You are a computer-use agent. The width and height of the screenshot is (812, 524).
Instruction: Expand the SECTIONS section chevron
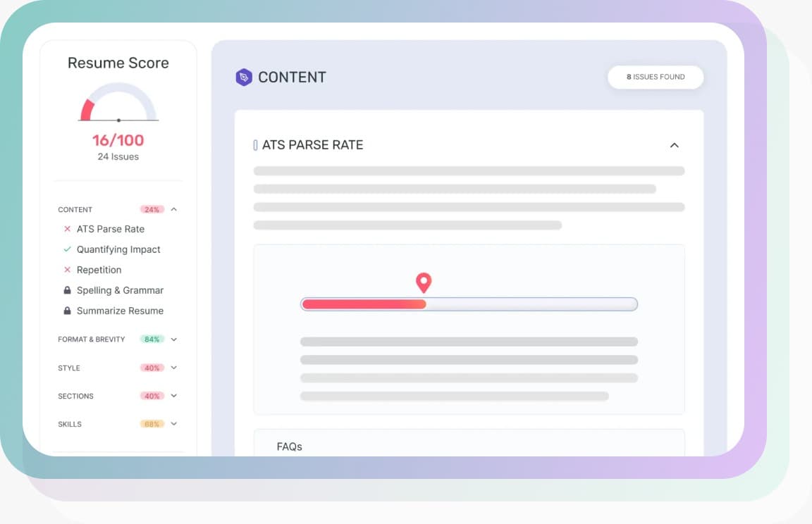174,396
